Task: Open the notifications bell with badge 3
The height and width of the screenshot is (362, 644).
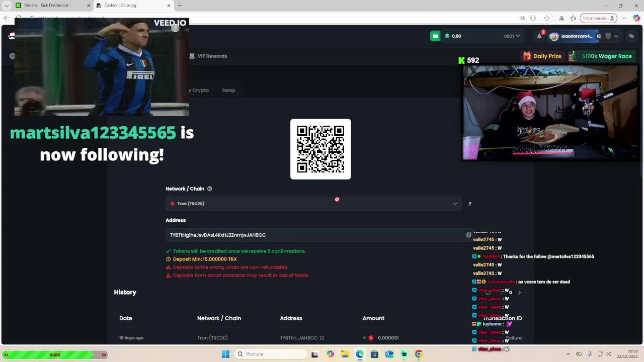Action: [x=539, y=36]
